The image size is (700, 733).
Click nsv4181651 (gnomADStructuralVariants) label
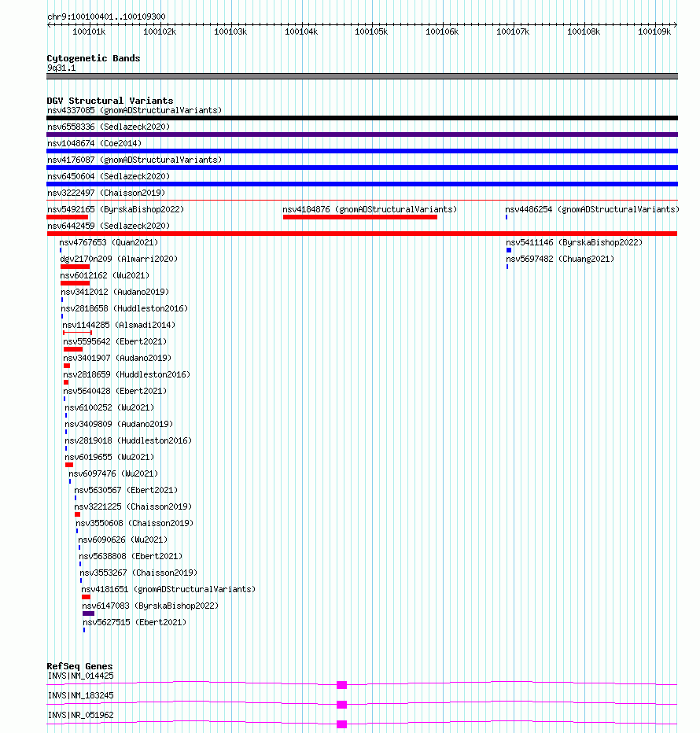pyautogui.click(x=168, y=589)
